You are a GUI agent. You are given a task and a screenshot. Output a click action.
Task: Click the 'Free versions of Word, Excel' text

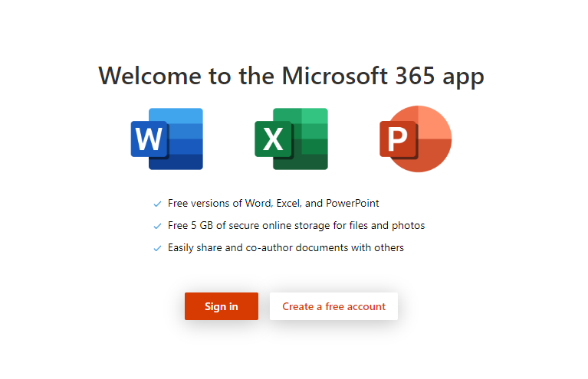[x=233, y=204]
